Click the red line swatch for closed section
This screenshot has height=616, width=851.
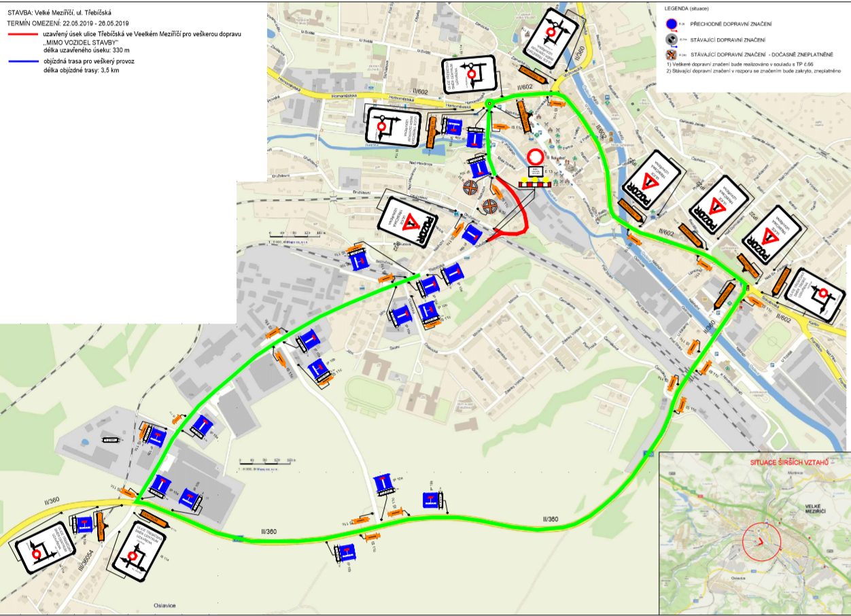[22, 33]
